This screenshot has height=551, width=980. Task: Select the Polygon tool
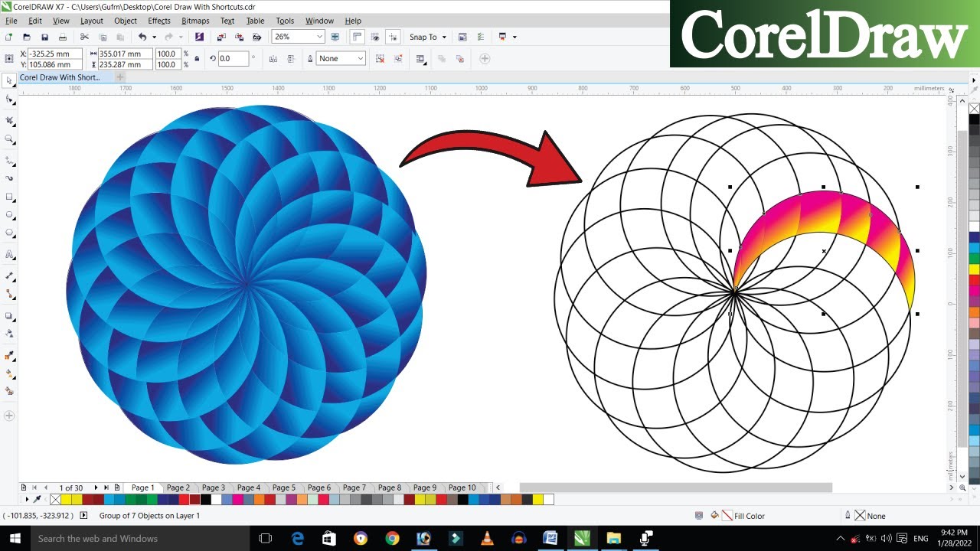(x=9, y=233)
